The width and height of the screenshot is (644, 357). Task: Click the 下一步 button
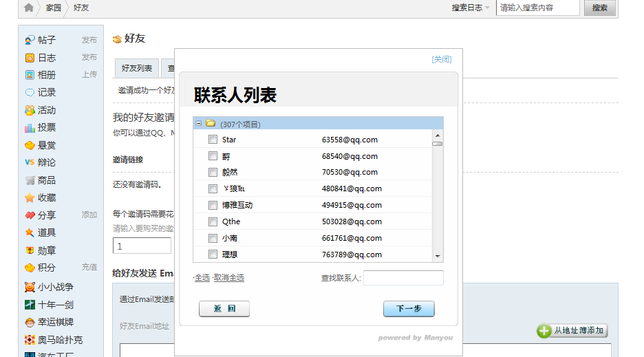point(409,309)
